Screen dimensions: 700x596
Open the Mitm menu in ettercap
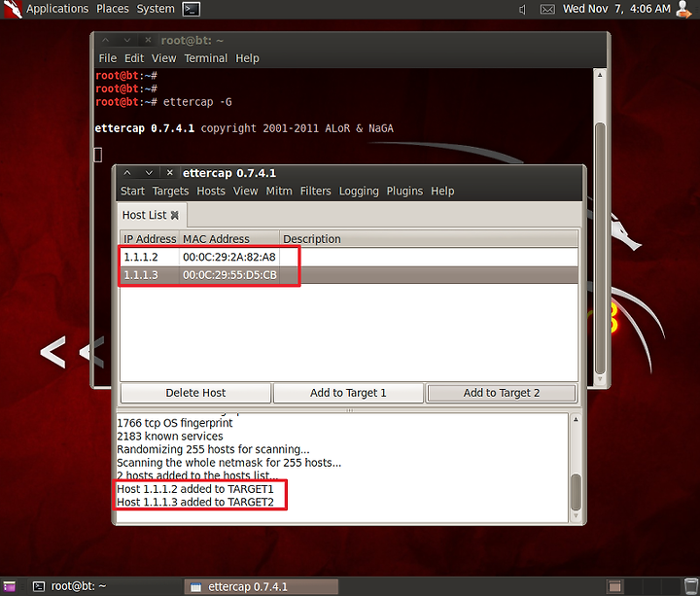tap(279, 192)
